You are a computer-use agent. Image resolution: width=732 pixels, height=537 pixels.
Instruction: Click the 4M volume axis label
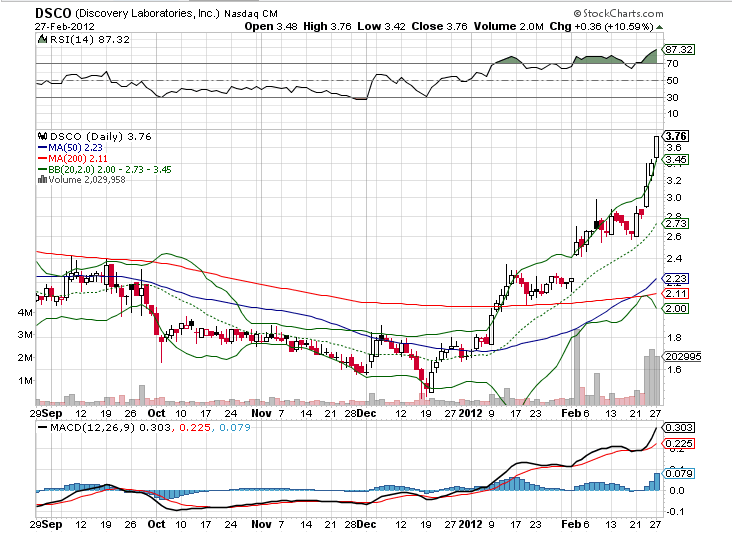tap(25, 312)
